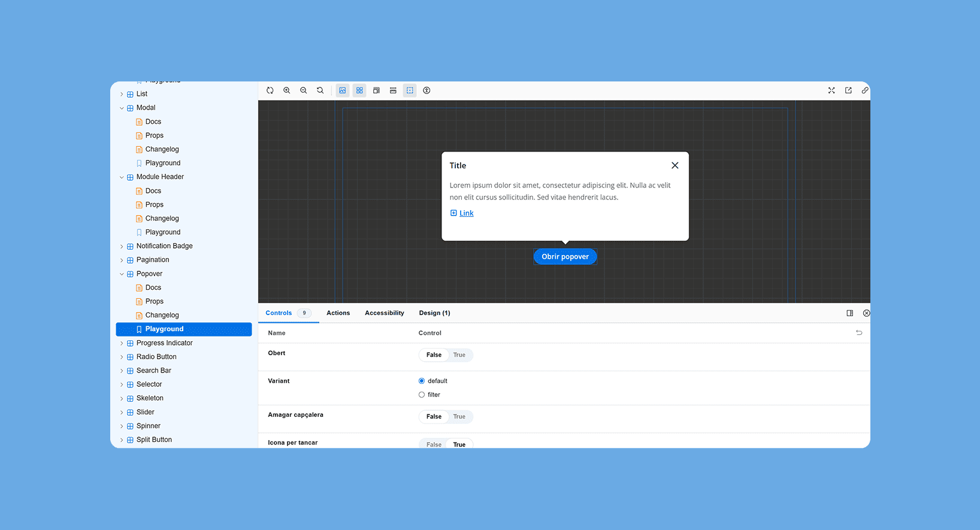Set Amagar capçalera to False
This screenshot has width=980, height=530.
[x=434, y=417]
